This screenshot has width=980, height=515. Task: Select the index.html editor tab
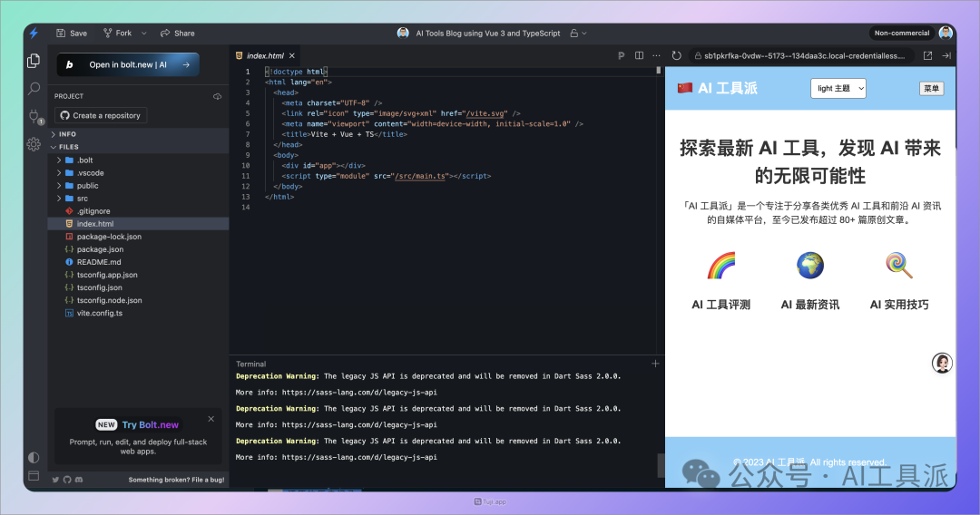pos(265,55)
